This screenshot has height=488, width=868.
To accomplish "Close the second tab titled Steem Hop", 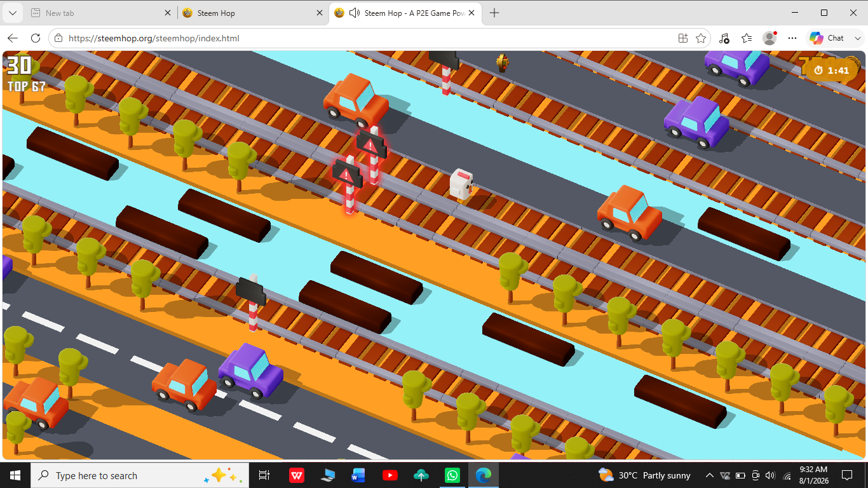I will [318, 13].
